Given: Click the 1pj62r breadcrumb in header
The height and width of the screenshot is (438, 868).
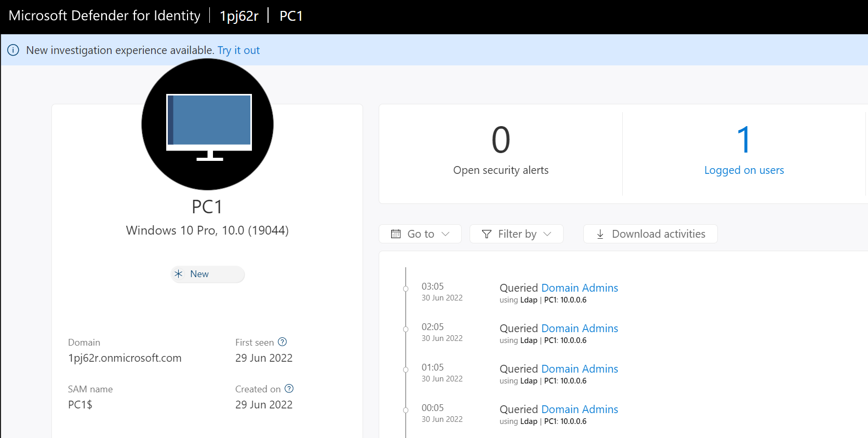Looking at the screenshot, I should point(239,16).
